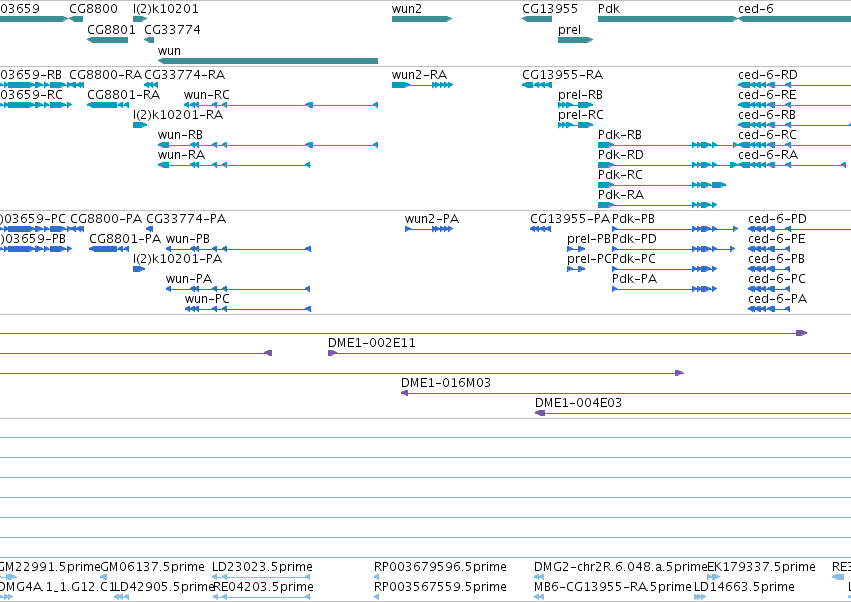Click transcript Pdk-RD
This screenshot has height=602, width=851.
pos(667,165)
